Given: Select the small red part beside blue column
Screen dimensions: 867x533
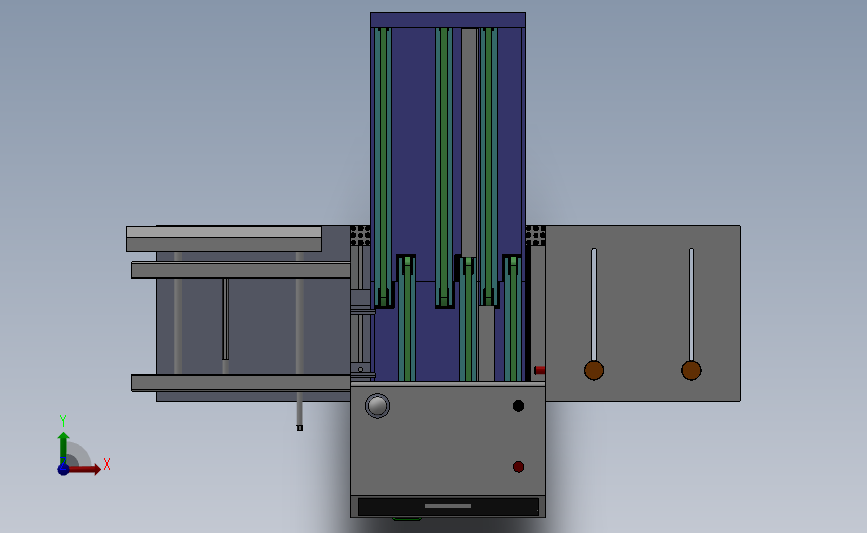Looking at the screenshot, I should 540,370.
